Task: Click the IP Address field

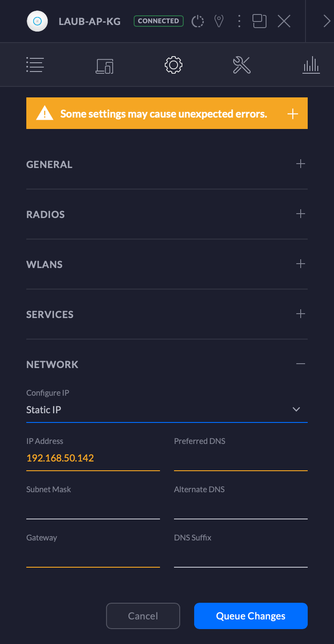Action: point(93,458)
